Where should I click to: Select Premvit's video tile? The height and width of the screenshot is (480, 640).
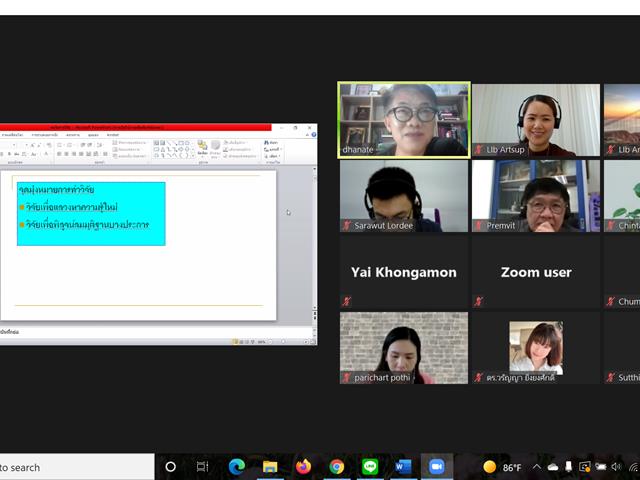tap(536, 196)
